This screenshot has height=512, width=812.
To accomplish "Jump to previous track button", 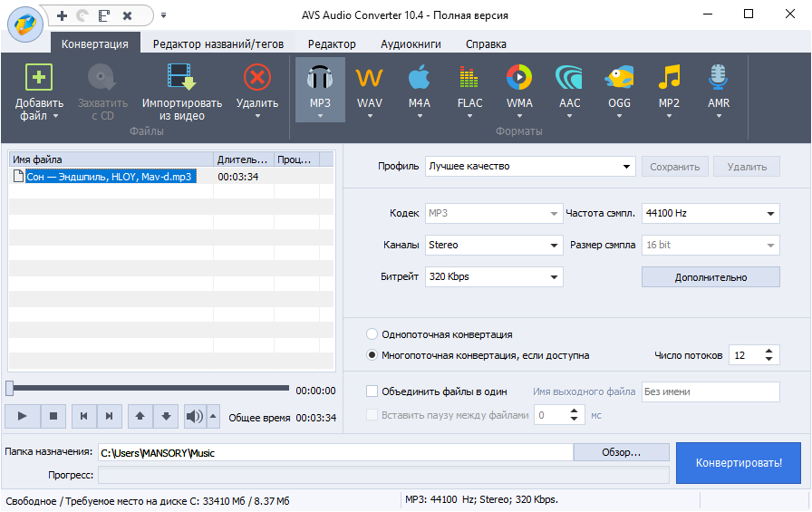I will (x=84, y=416).
